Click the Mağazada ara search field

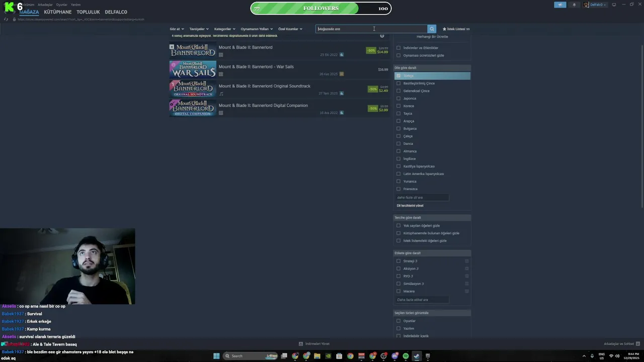(371, 29)
